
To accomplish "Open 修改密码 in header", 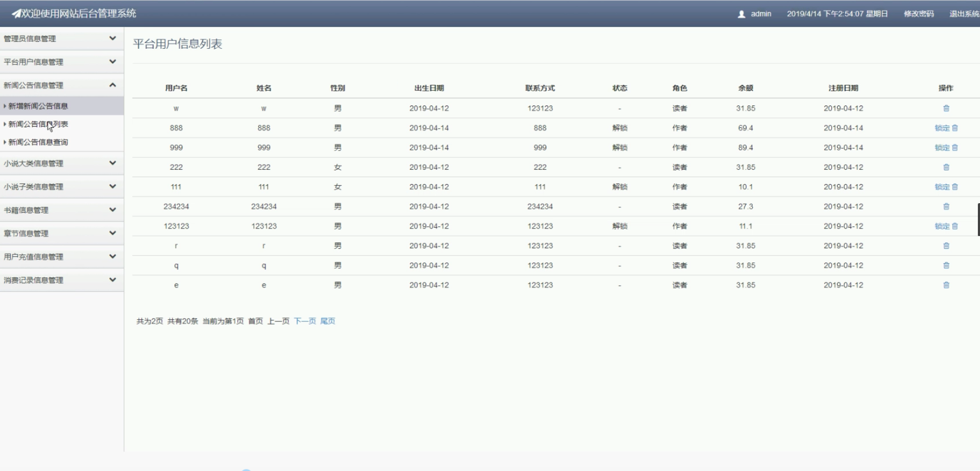I will pos(919,14).
